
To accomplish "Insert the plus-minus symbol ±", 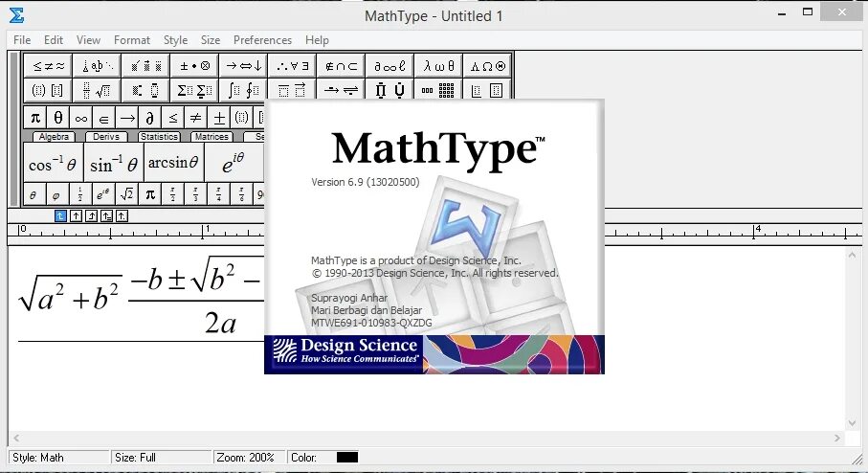I will (x=218, y=118).
